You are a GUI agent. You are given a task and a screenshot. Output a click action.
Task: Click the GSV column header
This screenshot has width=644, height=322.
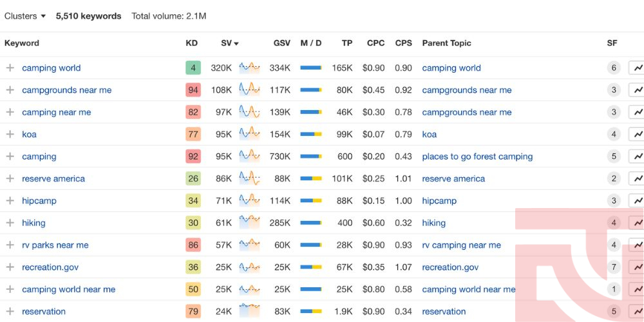click(x=282, y=43)
